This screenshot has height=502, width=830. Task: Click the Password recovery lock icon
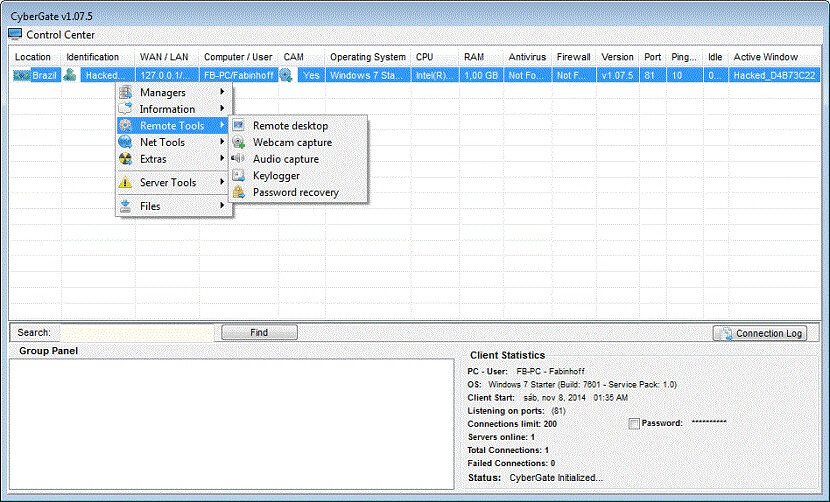(239, 192)
